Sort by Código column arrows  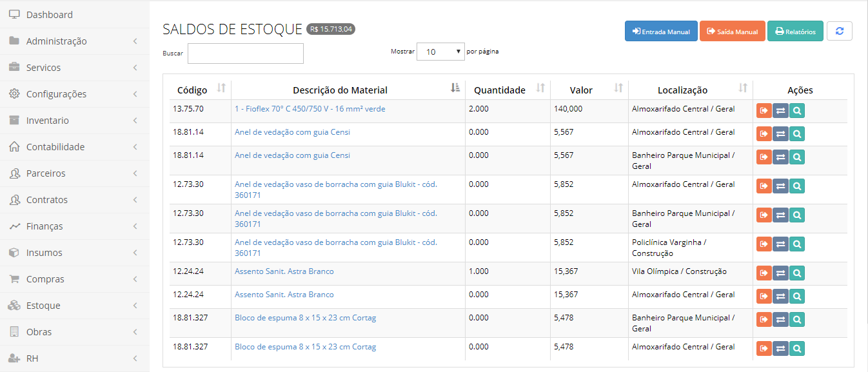[221, 88]
